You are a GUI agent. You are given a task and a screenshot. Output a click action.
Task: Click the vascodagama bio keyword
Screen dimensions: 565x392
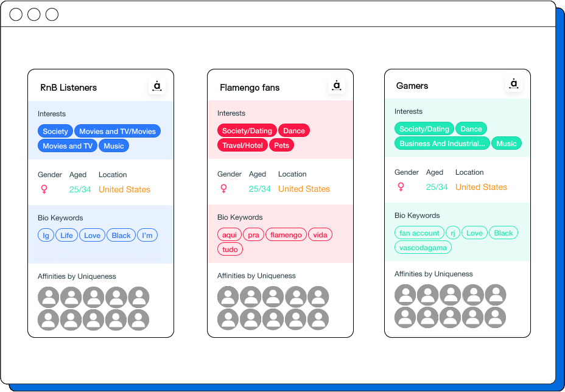[x=423, y=248]
